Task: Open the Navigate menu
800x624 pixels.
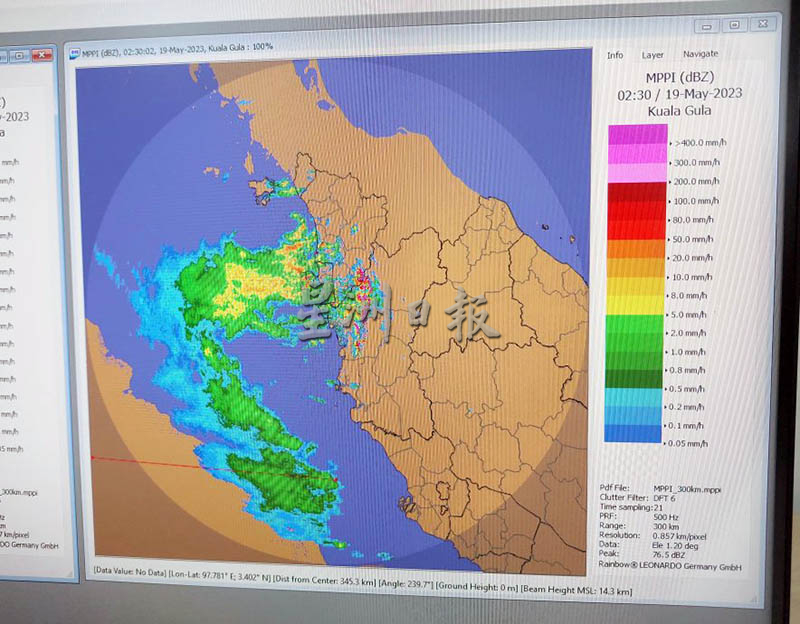Action: click(x=700, y=54)
